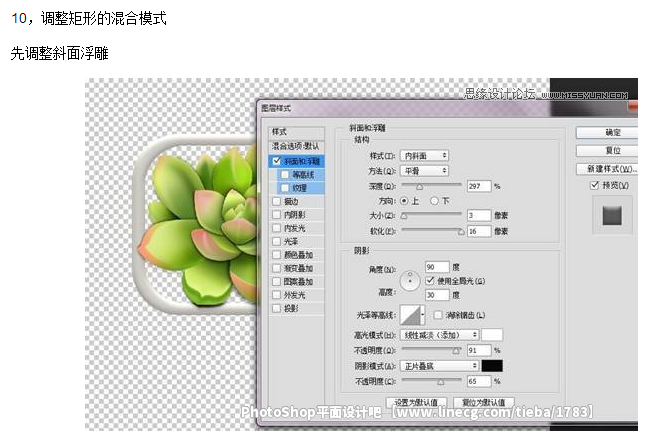Enable the 纹理 (Texture) checkbox
649x431 pixels.
tap(285, 188)
